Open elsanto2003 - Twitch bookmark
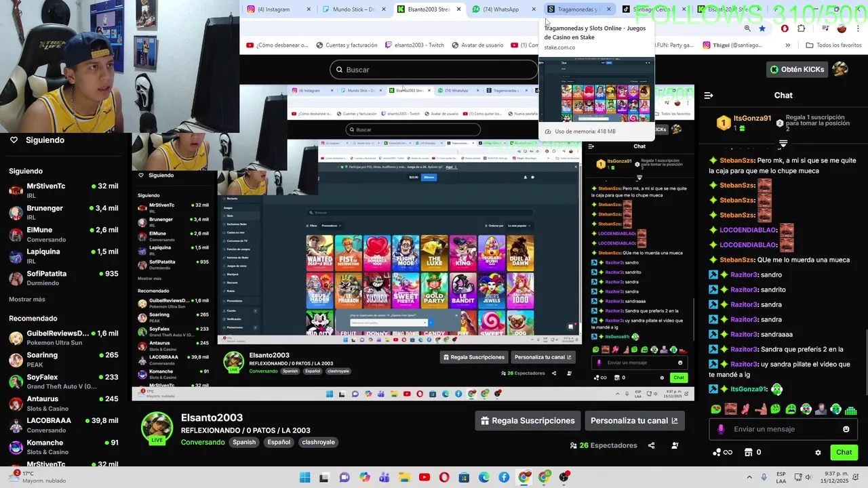This screenshot has width=868, height=488. (414, 45)
